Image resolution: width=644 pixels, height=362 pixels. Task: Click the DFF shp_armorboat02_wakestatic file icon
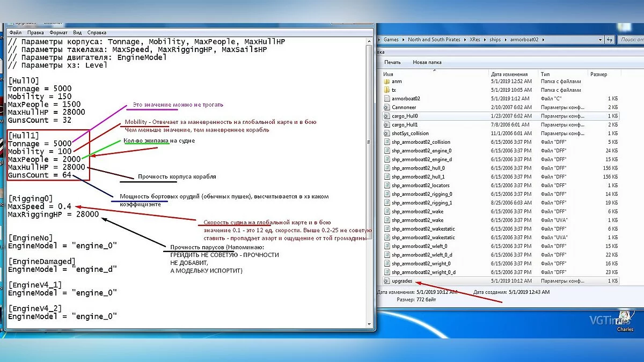(386, 228)
